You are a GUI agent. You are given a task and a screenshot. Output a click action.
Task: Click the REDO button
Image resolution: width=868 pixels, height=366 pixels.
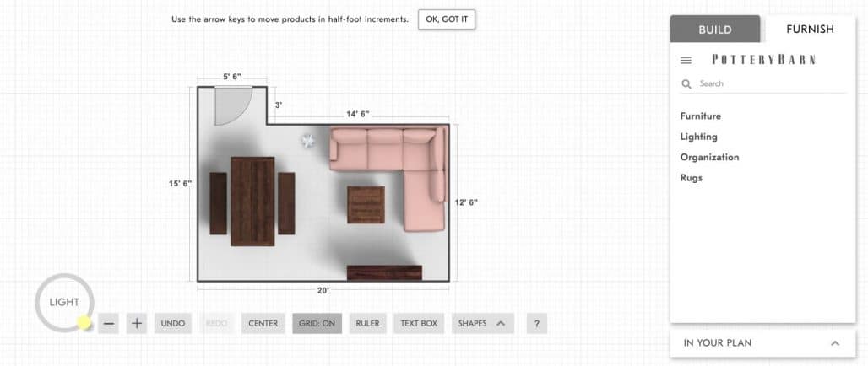coord(216,324)
